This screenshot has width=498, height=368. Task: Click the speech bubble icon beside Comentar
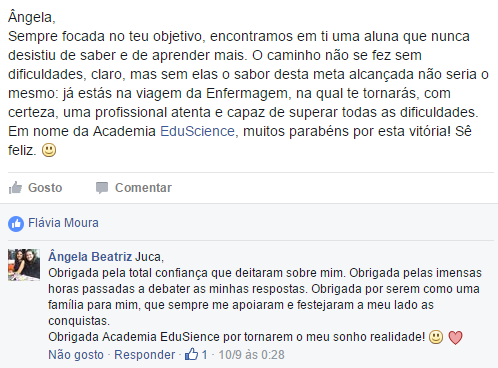(x=102, y=188)
